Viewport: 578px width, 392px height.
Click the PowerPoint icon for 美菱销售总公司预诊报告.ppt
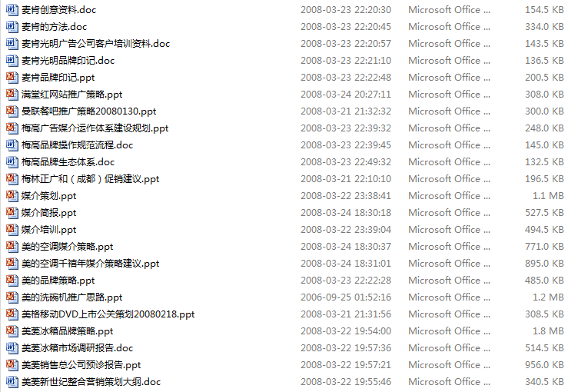click(x=12, y=364)
